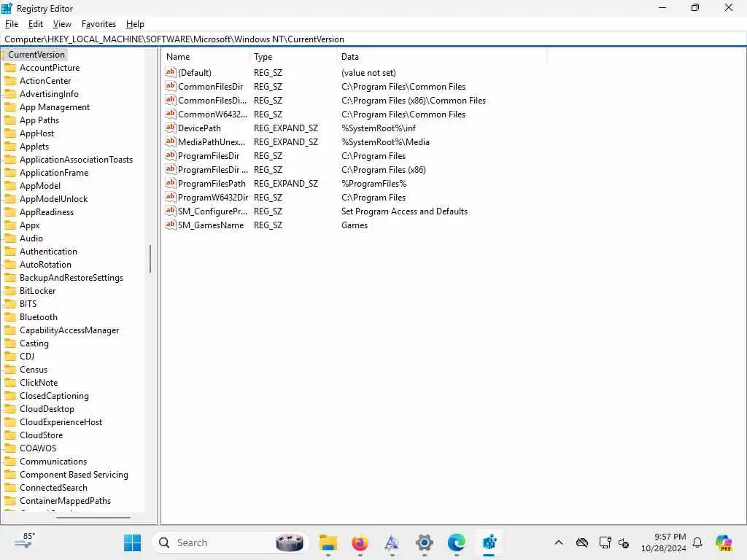Show hidden system tray icons chevron
The height and width of the screenshot is (560, 747).
pyautogui.click(x=558, y=542)
